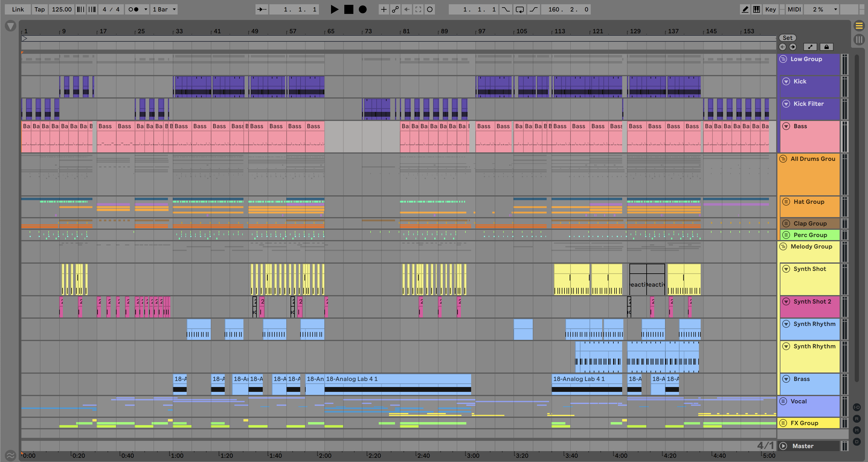Image resolution: width=868 pixels, height=462 pixels.
Task: Open MIDI map mode
Action: click(794, 9)
